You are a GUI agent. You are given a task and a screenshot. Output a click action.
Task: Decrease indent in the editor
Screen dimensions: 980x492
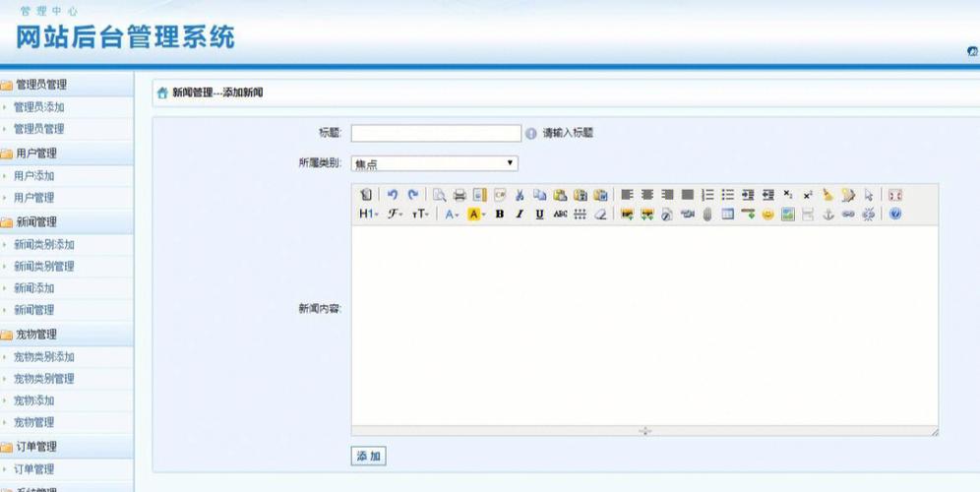click(768, 195)
